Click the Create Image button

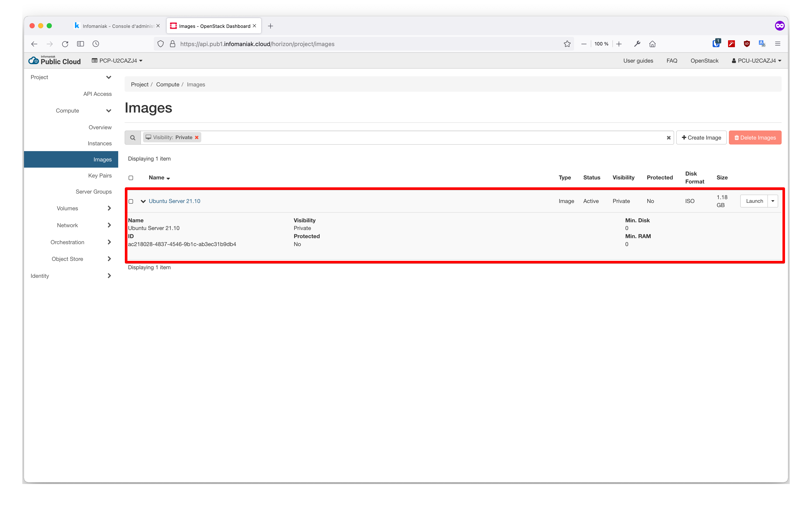pos(701,138)
